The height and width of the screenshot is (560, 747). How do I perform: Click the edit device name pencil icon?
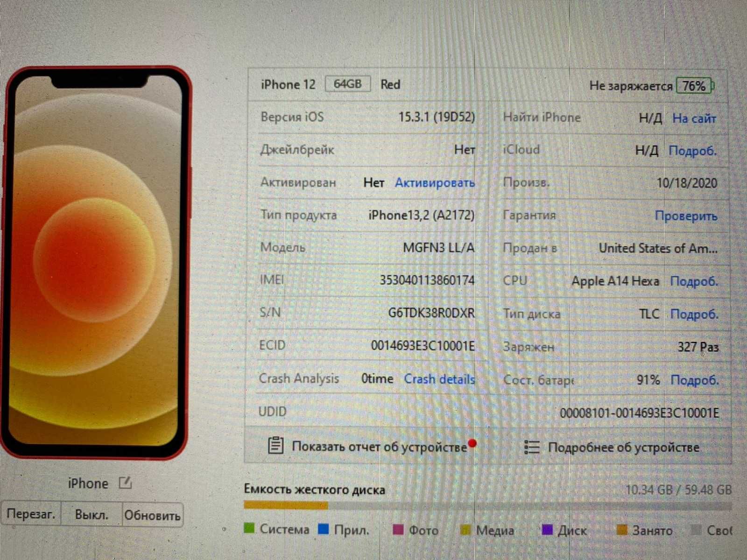click(x=125, y=483)
